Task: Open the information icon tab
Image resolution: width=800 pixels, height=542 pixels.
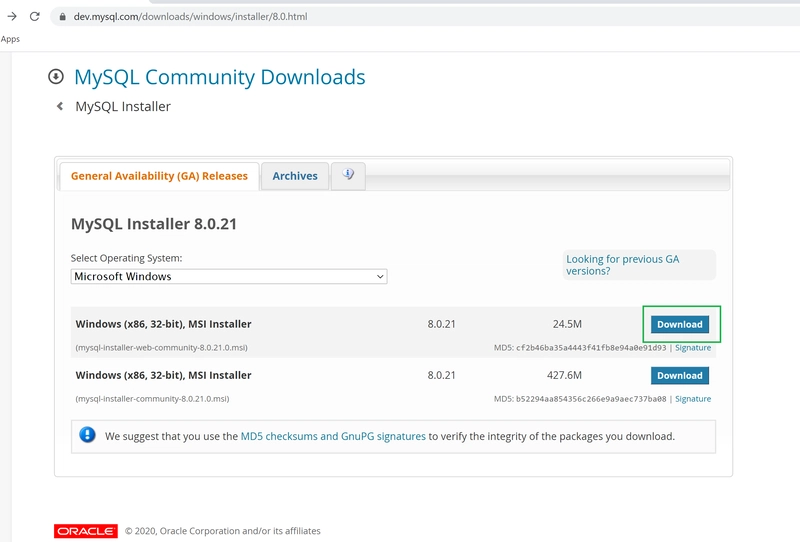Action: pyautogui.click(x=348, y=175)
